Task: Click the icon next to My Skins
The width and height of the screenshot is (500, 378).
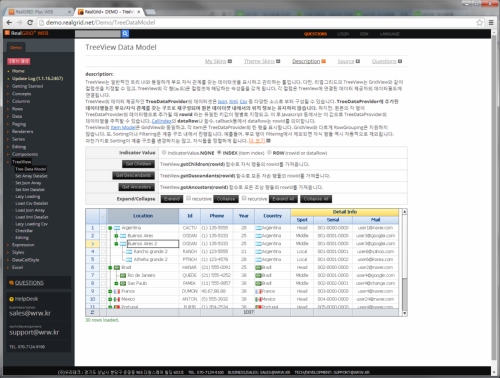Action: point(230,61)
